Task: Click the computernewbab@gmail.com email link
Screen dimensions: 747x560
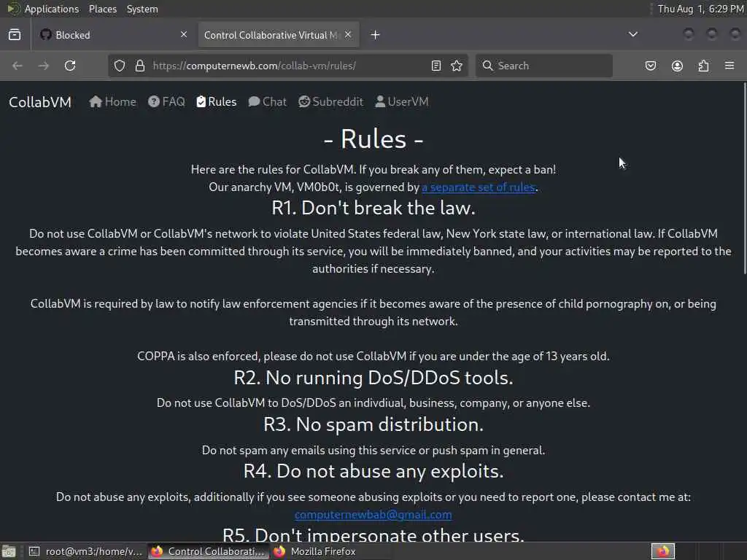Action: (373, 515)
